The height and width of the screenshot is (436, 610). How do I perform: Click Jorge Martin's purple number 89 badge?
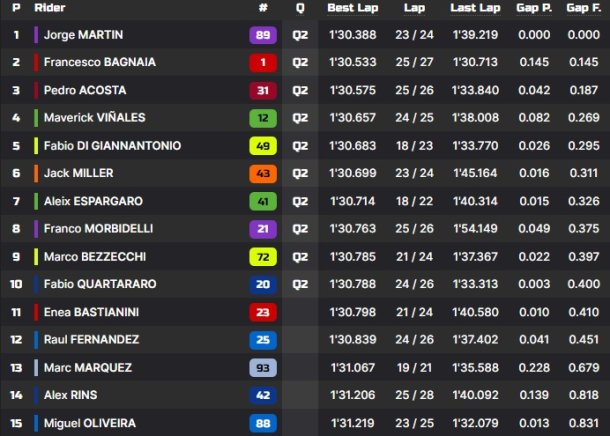tap(263, 35)
